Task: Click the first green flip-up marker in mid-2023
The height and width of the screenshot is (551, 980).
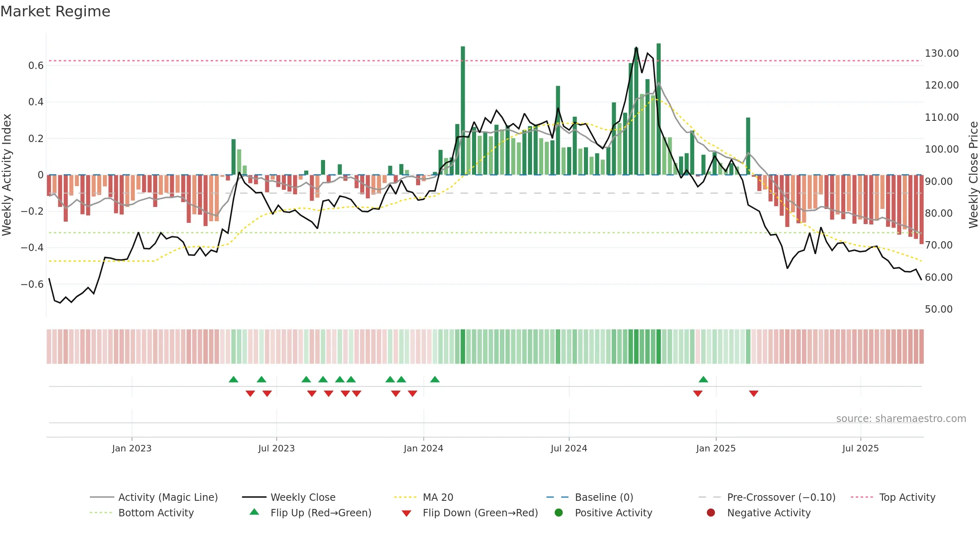Action: [x=234, y=379]
